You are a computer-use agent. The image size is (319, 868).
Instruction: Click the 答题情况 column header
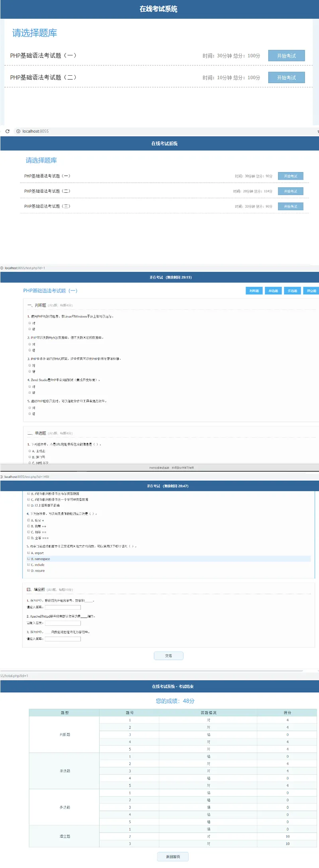(x=208, y=713)
